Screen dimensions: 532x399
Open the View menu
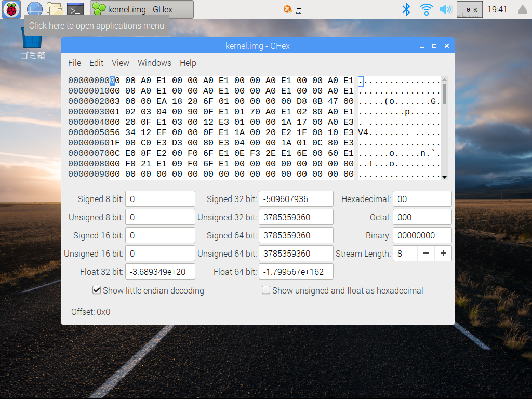point(120,63)
